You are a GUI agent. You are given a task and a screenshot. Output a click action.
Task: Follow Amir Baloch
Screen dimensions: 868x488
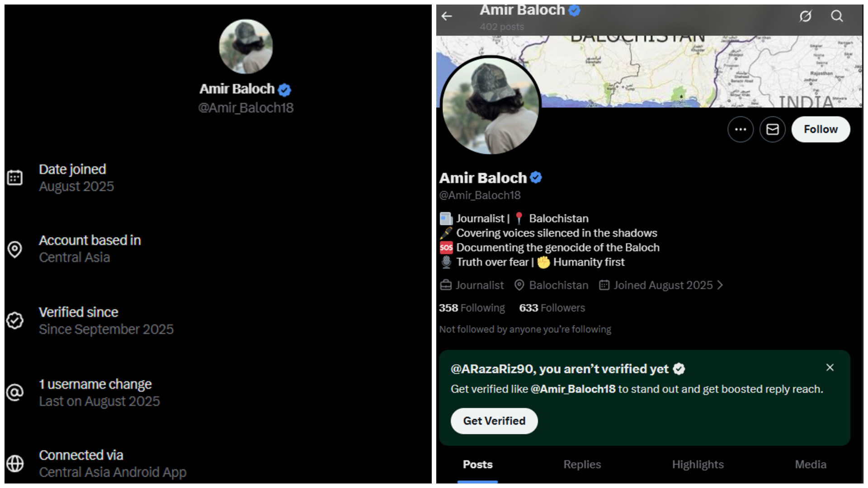pyautogui.click(x=821, y=129)
